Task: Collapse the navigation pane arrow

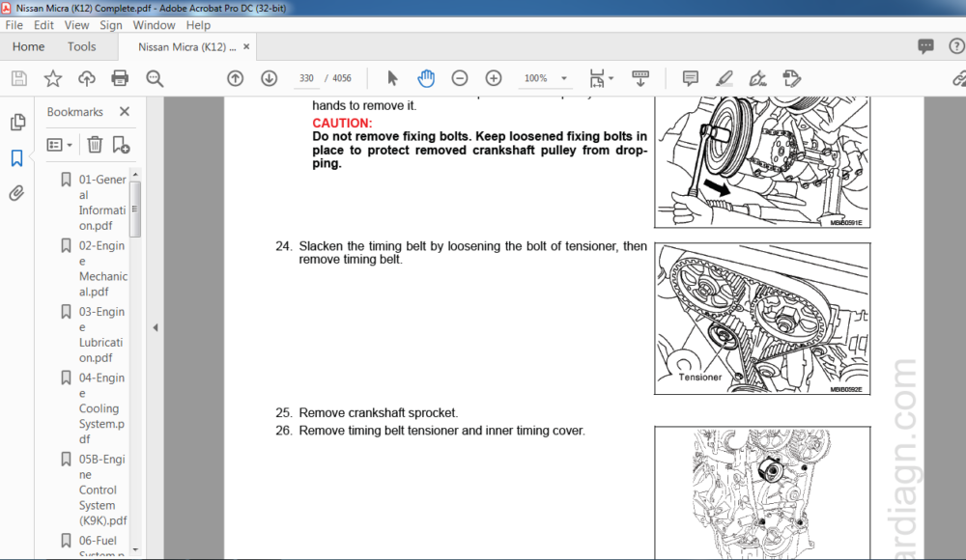Action: [x=156, y=327]
